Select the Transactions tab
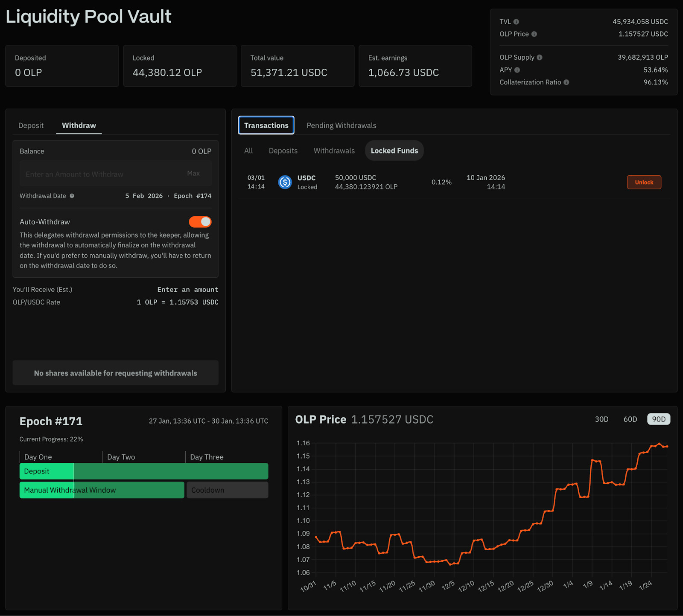Viewport: 683px width, 616px height. [266, 125]
